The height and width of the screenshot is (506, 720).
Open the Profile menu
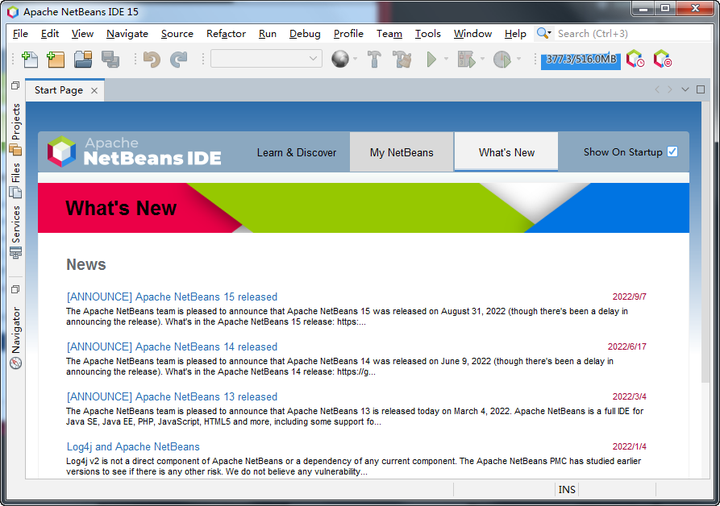(x=349, y=34)
